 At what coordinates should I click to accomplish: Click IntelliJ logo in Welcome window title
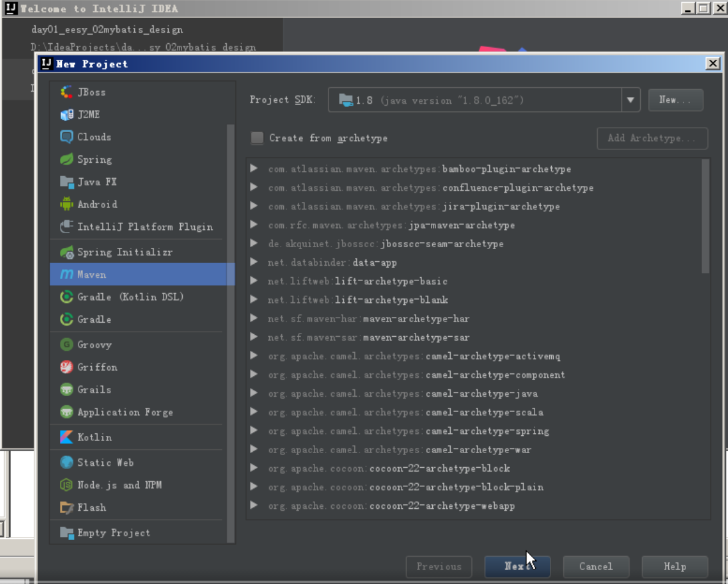pos(11,9)
